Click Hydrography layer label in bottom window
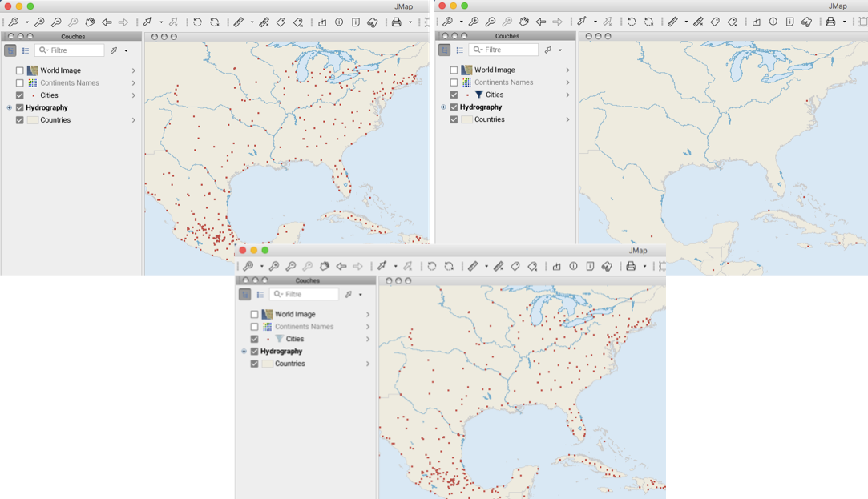 (x=281, y=352)
